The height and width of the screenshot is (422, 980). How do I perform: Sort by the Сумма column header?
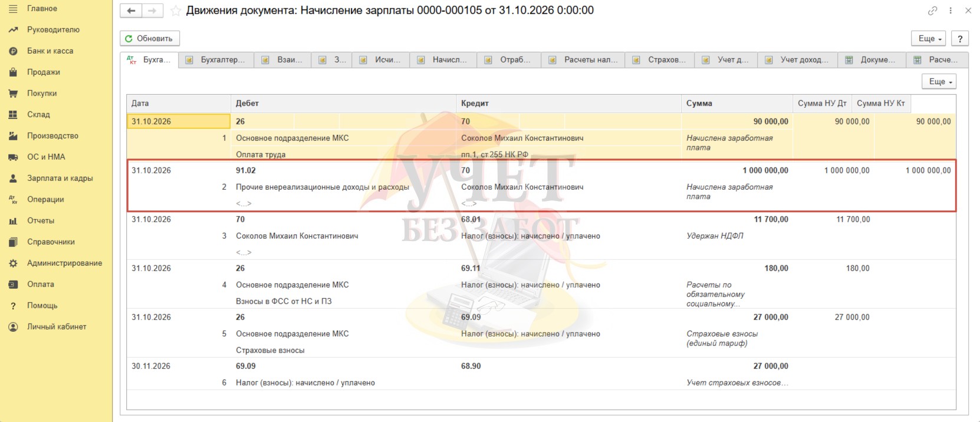click(x=737, y=103)
